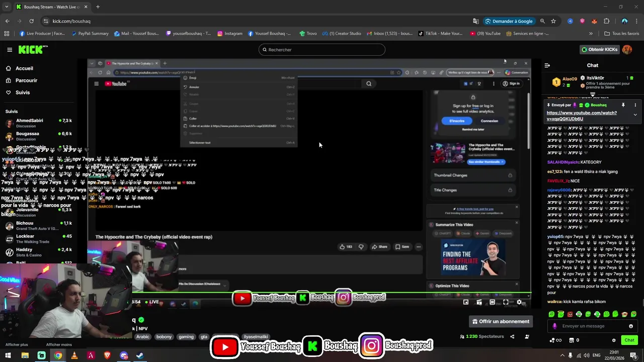This screenshot has width=644, height=362.
Task: Click the Rechercher search box
Action: 322,50
